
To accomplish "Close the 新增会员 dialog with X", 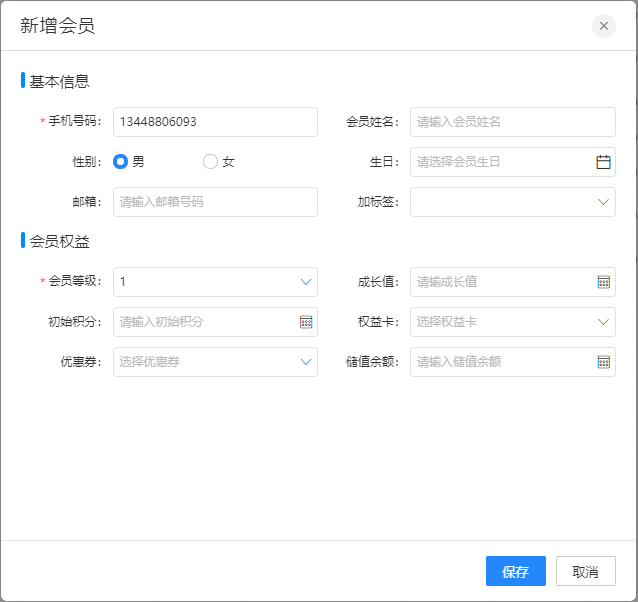I will (603, 26).
